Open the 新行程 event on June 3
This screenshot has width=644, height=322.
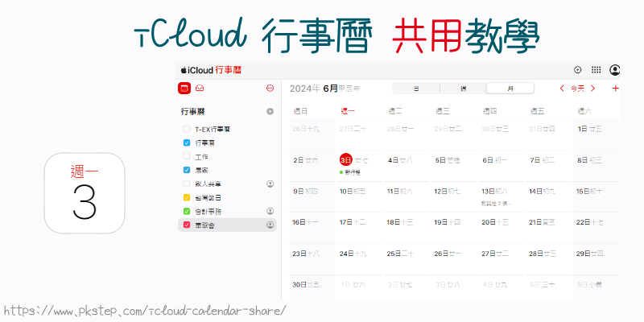coord(350,172)
